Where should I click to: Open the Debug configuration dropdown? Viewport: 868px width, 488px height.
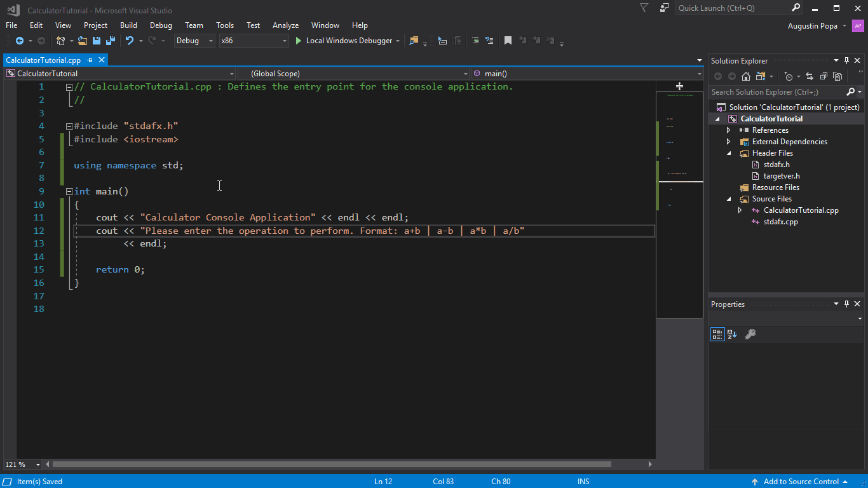click(194, 41)
